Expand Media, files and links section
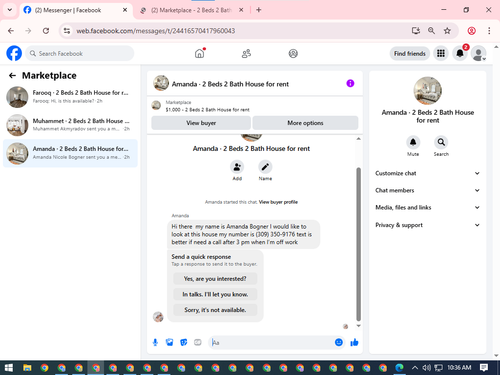The width and height of the screenshot is (500, 375). (427, 207)
